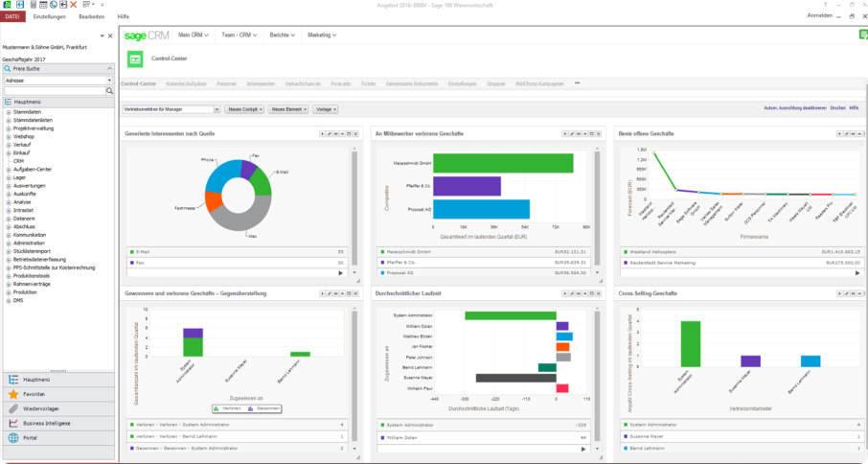Toggle Verloren series in chart legend
The height and width of the screenshot is (464, 868).
(x=227, y=408)
